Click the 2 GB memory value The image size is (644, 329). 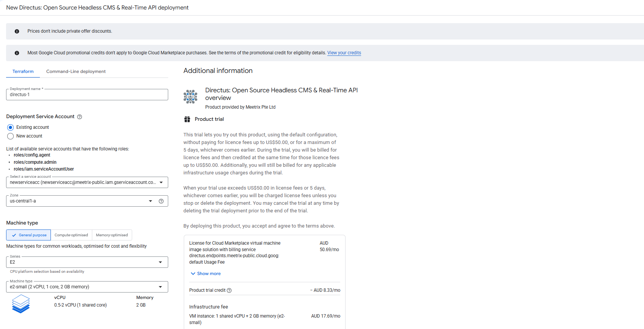(141, 305)
